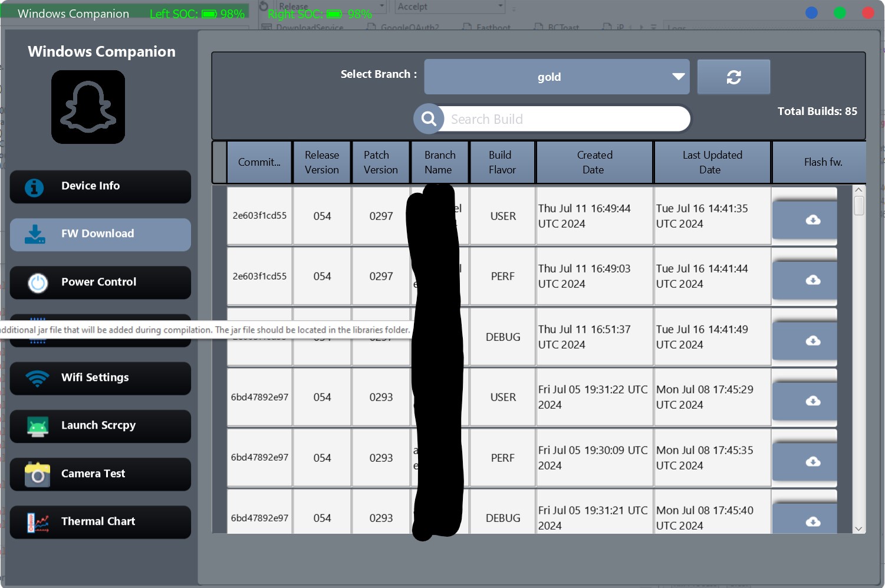Select cell 'Thu Jul 11 16:49:03 UTC 2024'
Screen dimensions: 885x588
(594, 276)
